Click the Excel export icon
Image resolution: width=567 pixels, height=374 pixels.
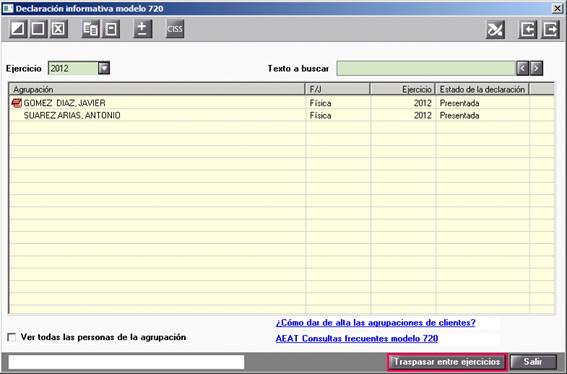coord(495,30)
